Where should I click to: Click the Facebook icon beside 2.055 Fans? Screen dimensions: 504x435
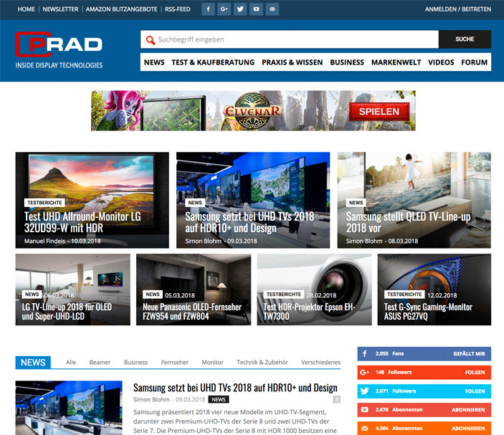(365, 354)
